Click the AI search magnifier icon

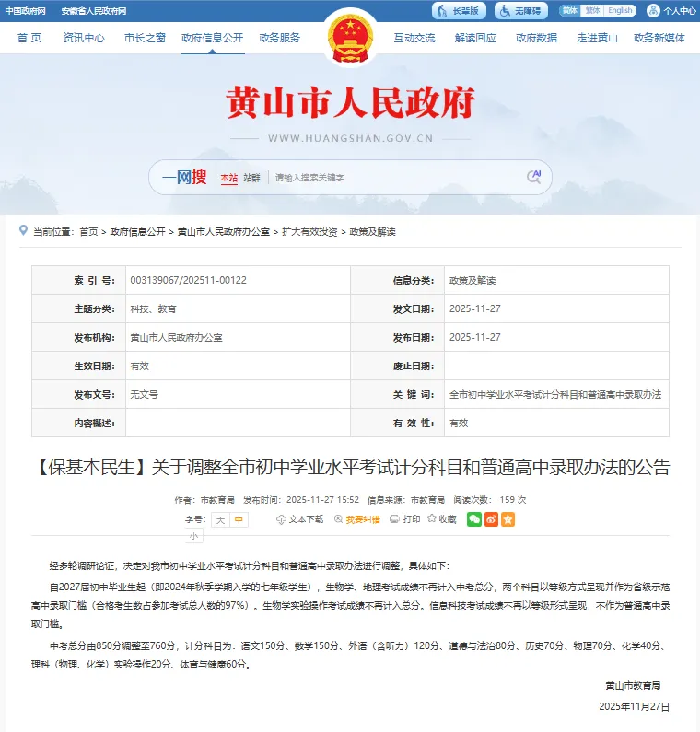[534, 177]
